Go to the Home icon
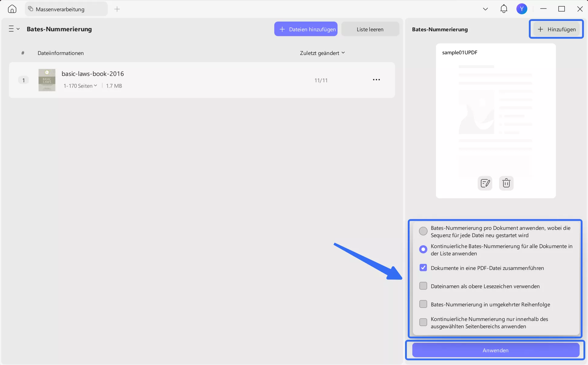This screenshot has width=588, height=365. pos(12,9)
